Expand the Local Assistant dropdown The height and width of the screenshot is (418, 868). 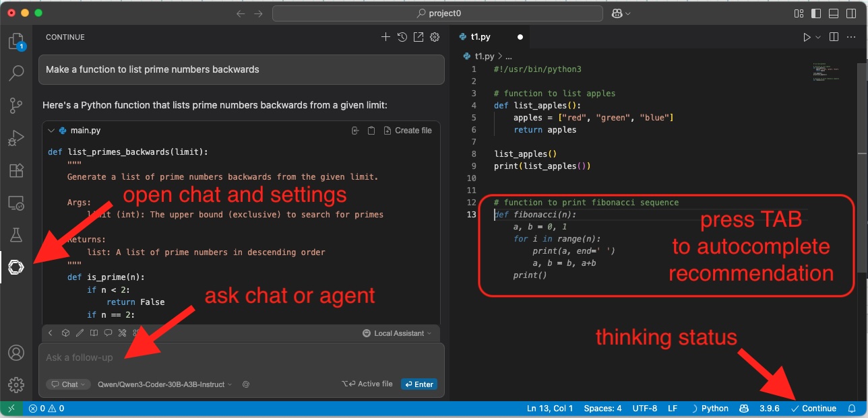click(398, 333)
